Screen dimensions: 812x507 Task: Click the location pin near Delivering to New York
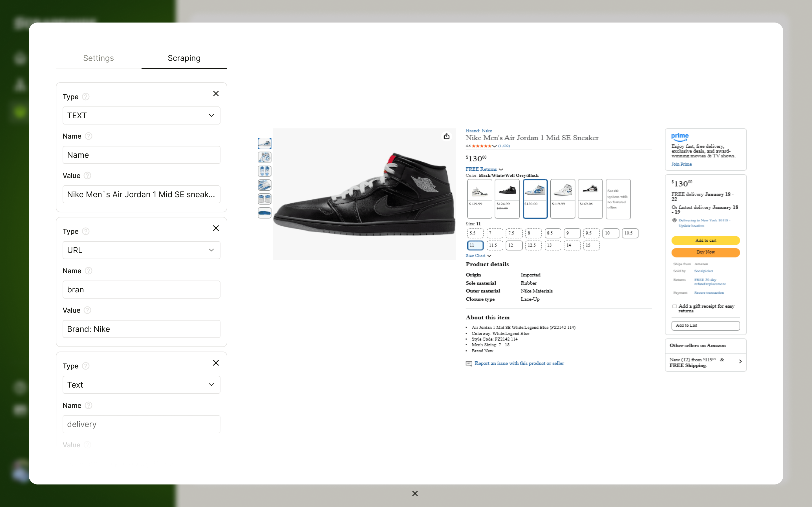point(674,220)
